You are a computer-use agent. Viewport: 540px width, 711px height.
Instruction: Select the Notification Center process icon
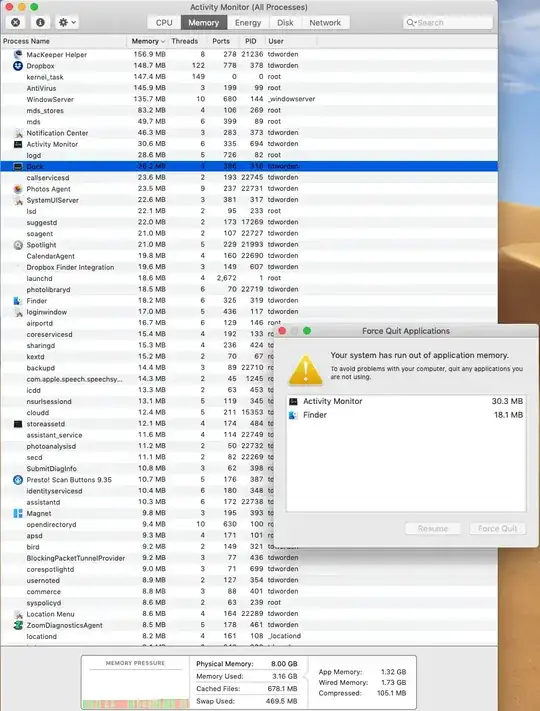coord(18,133)
